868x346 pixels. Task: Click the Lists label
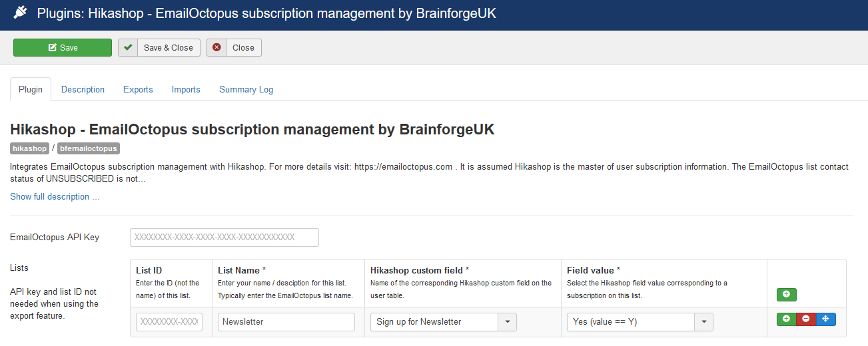pyautogui.click(x=19, y=267)
